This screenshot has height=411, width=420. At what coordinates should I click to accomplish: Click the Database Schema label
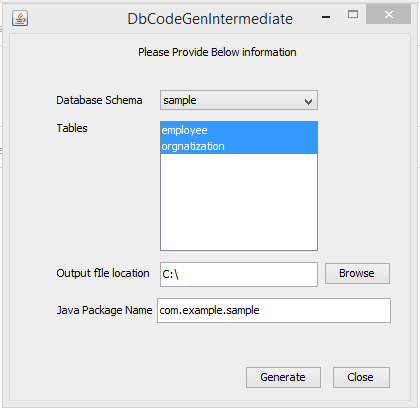pos(99,100)
